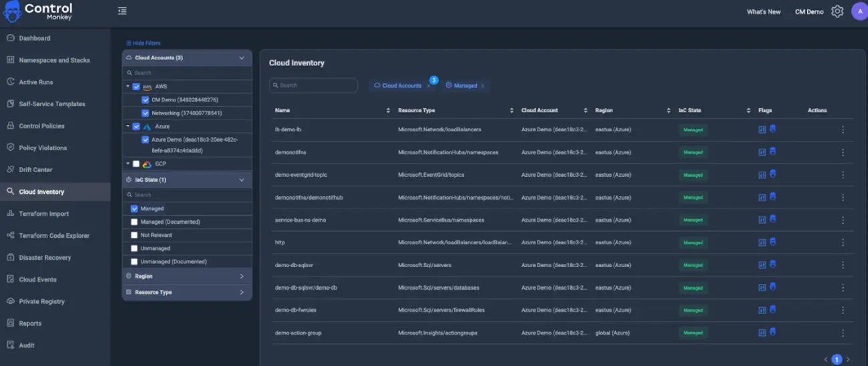Viewport: 868px width, 366px height.
Task: Go to the previous results page
Action: (x=826, y=359)
